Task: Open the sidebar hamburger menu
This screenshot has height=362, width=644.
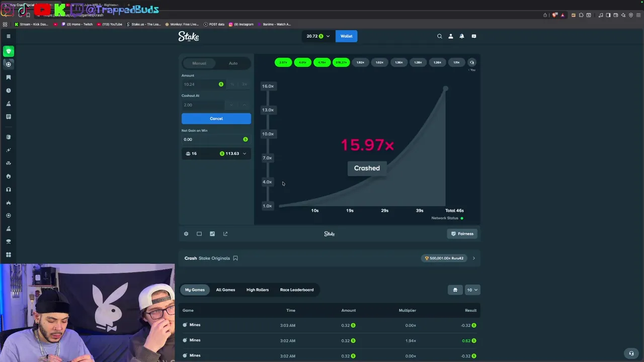Action: 8,36
